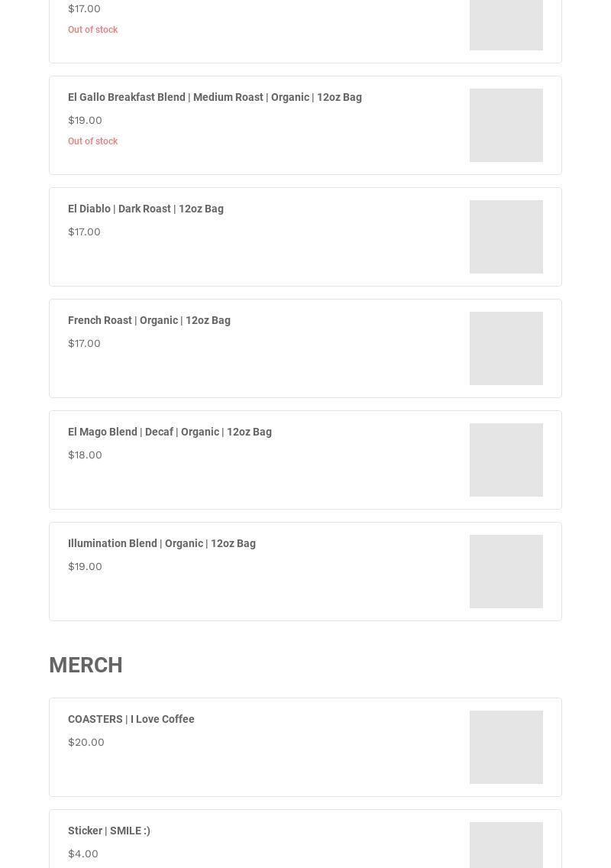Click the $19.00 price of El Gallo

click(x=85, y=120)
